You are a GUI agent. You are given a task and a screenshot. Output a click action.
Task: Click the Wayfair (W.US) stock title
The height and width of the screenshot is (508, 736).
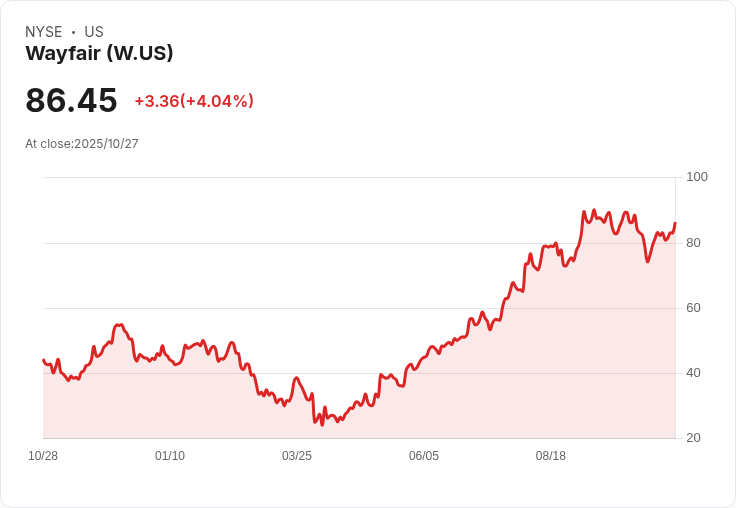[99, 53]
